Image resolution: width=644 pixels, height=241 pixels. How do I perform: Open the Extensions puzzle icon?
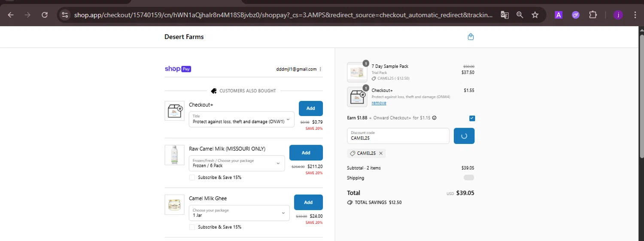tap(593, 15)
